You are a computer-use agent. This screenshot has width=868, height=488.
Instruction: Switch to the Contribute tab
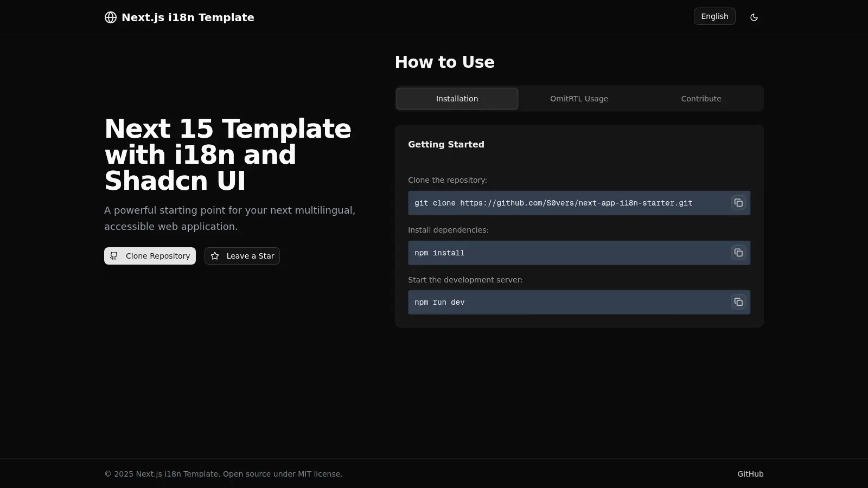701,99
